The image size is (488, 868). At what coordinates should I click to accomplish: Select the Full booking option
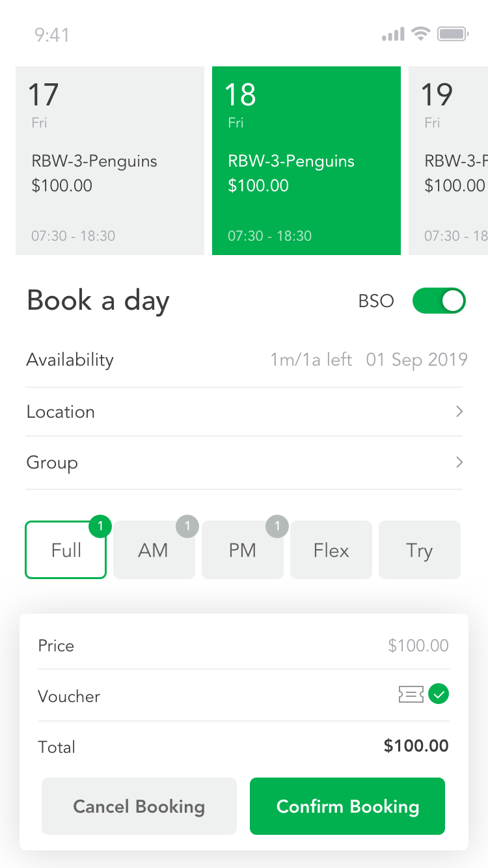click(66, 550)
